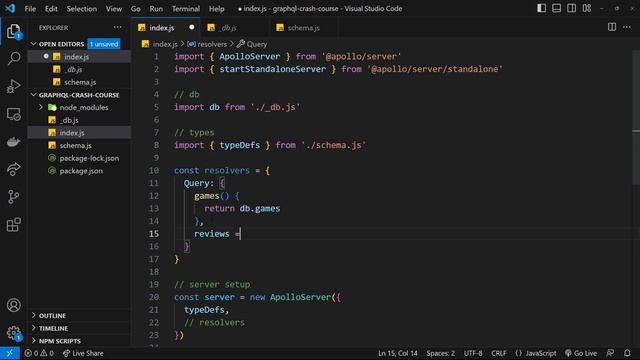Open Live Share view in activity bar

click(13, 169)
